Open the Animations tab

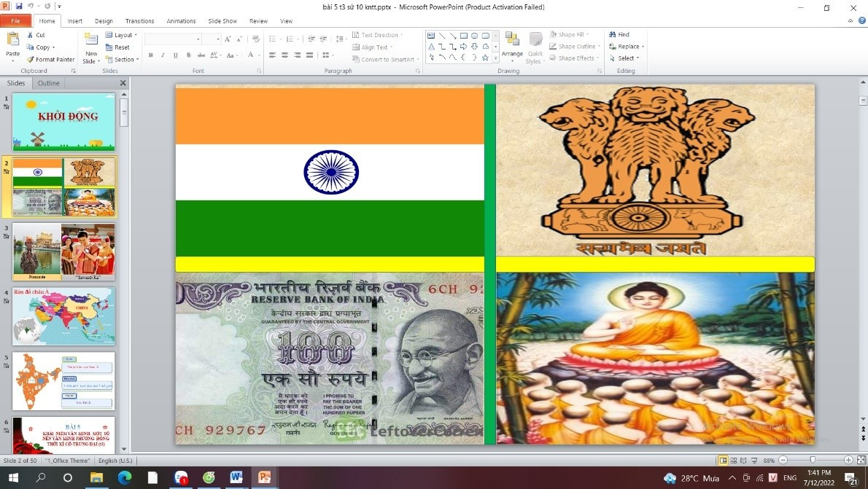point(181,21)
